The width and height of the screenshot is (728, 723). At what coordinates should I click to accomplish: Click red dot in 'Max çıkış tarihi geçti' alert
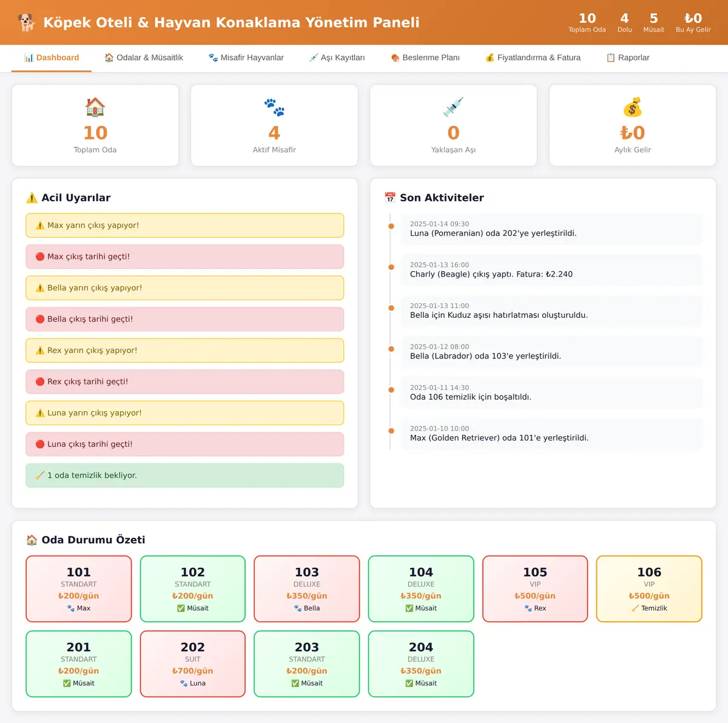click(x=40, y=257)
